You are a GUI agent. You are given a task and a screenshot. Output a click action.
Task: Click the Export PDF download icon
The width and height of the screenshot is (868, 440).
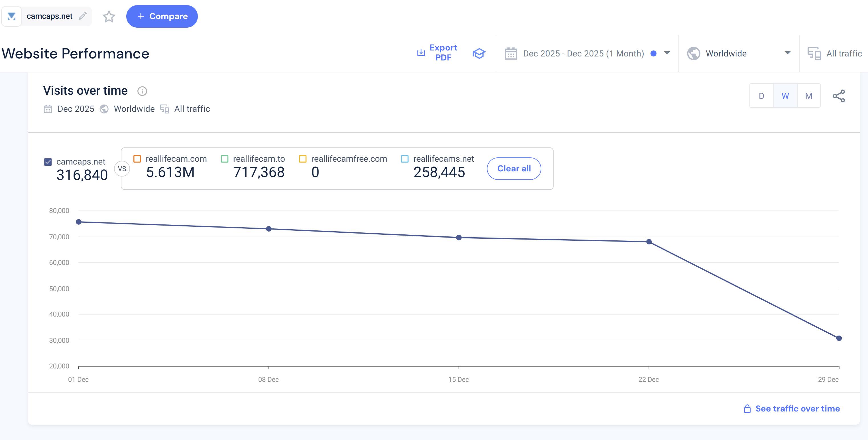click(421, 52)
